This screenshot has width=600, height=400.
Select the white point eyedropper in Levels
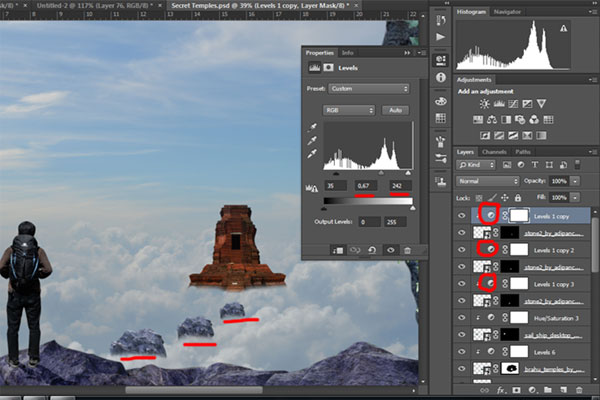(x=313, y=156)
